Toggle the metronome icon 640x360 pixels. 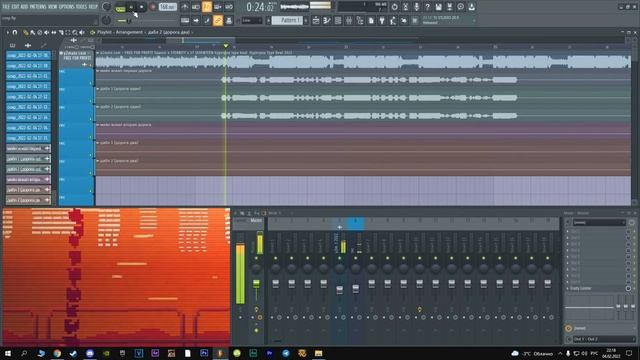tap(184, 7)
